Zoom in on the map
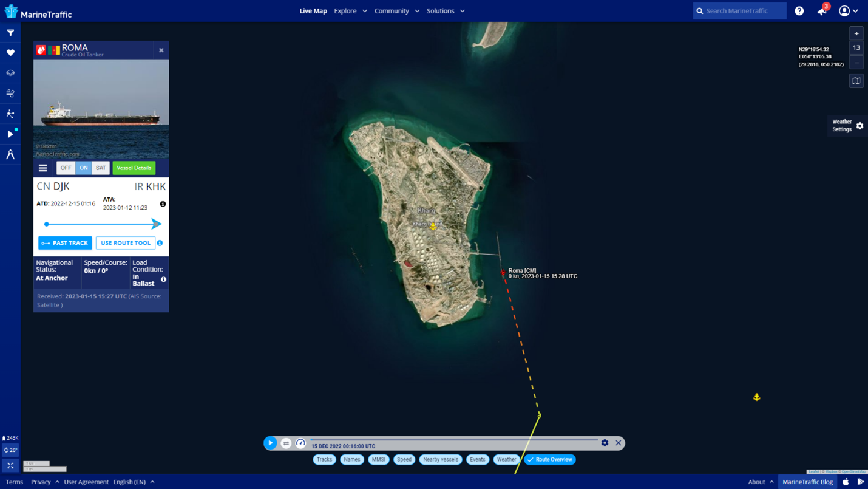868x489 pixels. click(856, 33)
